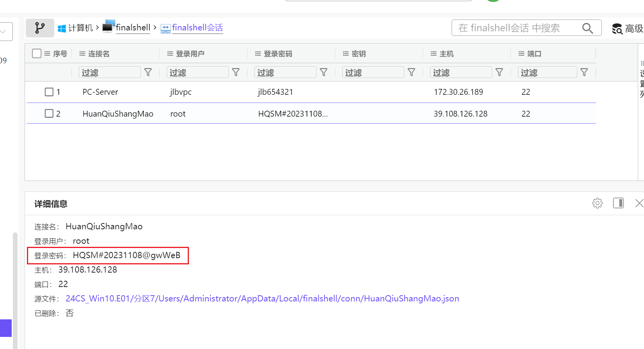Viewport: 644px width, 349px height.
Task: Click the branch tree icon button
Action: [x=40, y=28]
